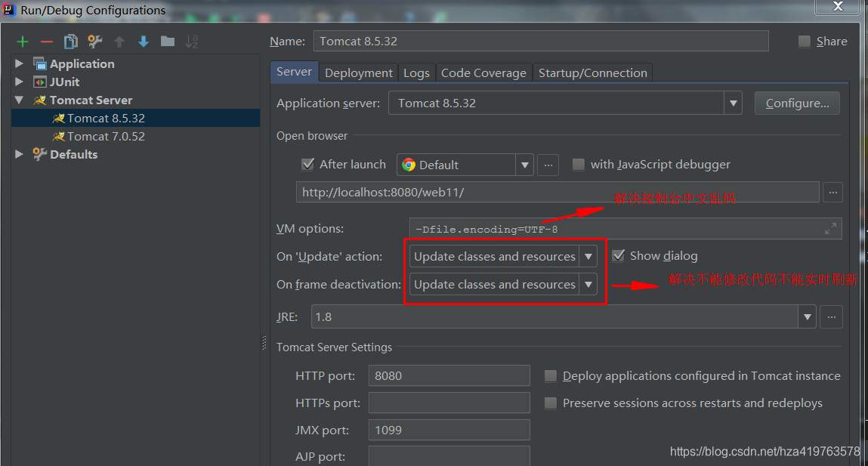
Task: Click the HTTP port field showing 8080
Action: click(x=449, y=376)
